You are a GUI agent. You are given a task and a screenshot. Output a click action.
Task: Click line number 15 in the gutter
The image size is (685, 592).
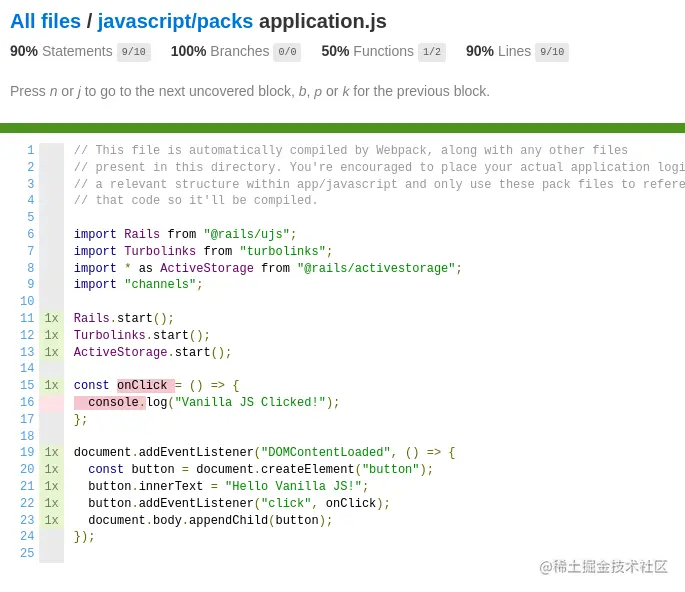pos(27,385)
